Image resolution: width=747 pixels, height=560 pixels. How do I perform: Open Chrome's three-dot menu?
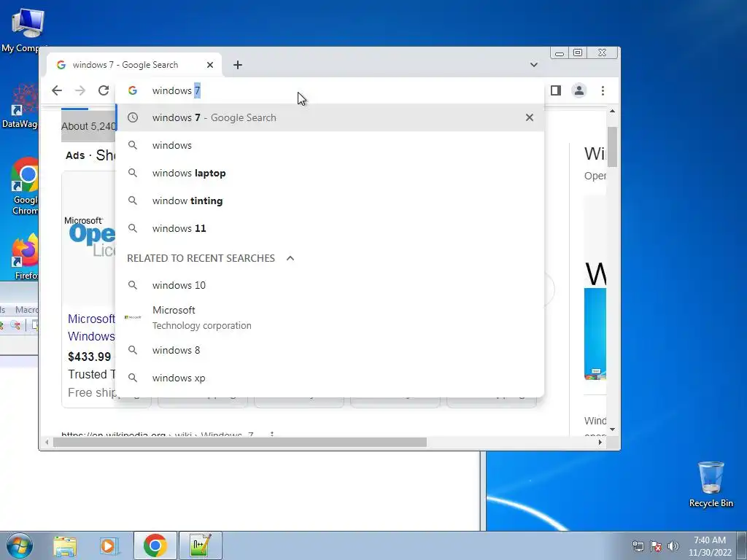tap(603, 90)
